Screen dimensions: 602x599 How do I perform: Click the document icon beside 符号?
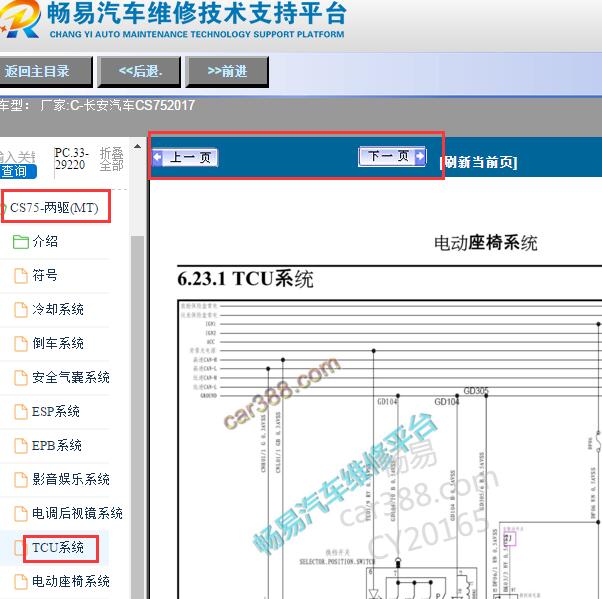[21, 276]
